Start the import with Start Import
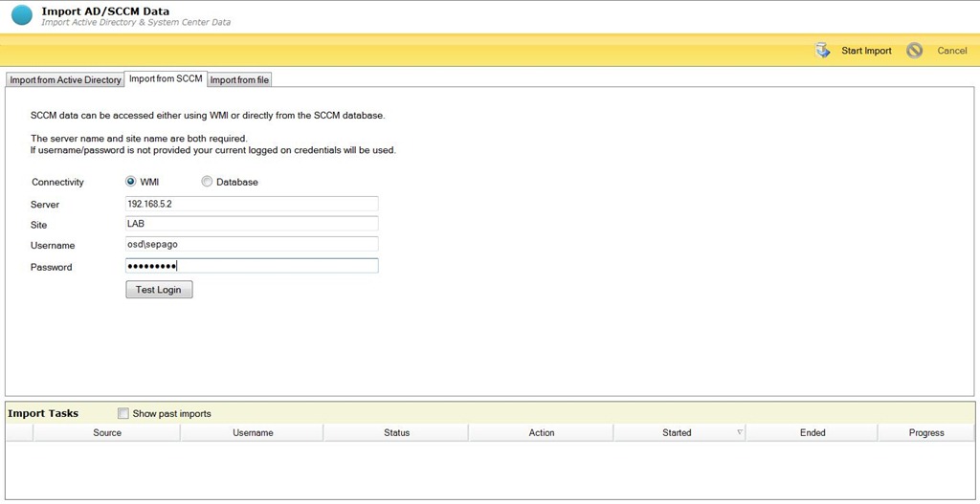 coord(866,51)
